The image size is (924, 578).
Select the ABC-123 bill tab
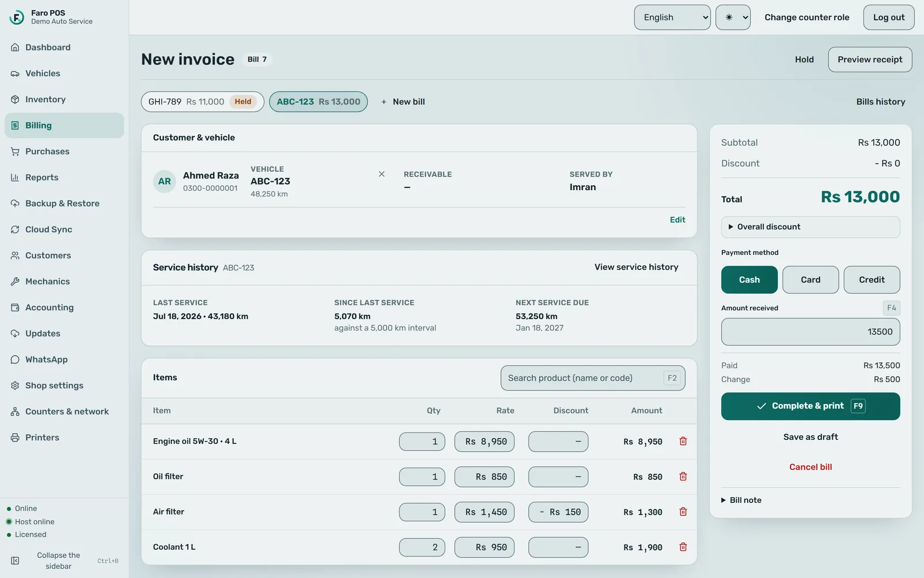tap(318, 102)
